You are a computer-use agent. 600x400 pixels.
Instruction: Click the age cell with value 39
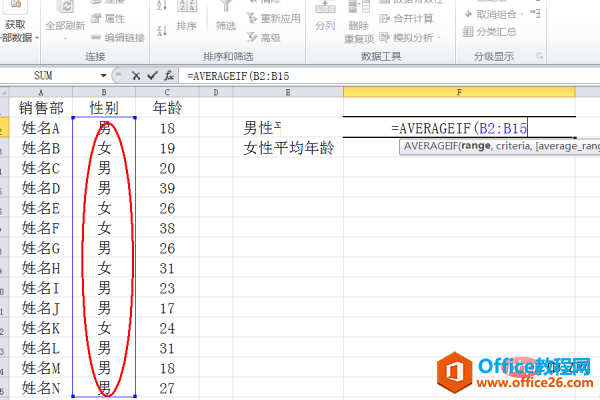(x=167, y=188)
